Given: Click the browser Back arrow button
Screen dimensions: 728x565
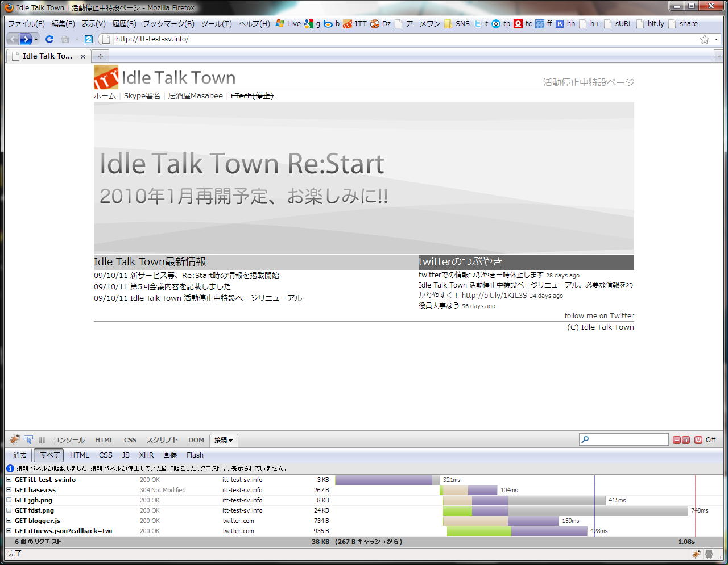Looking at the screenshot, I should click(13, 39).
